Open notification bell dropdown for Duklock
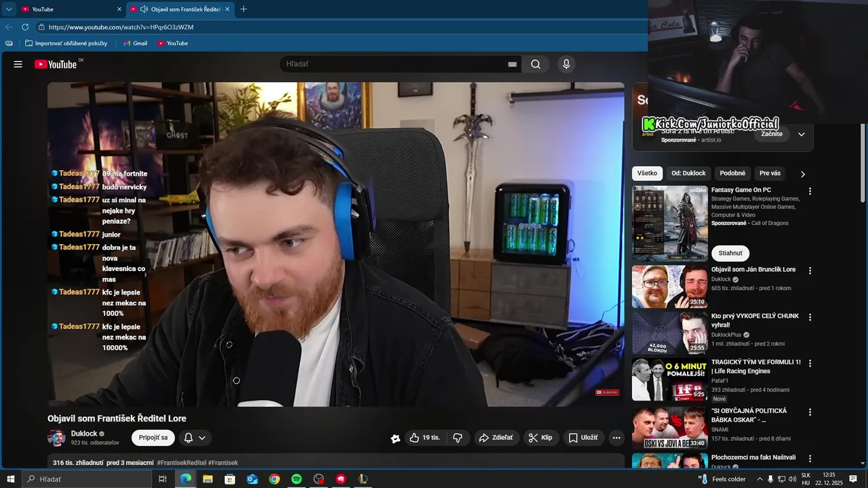This screenshot has height=488, width=868. pos(194,438)
